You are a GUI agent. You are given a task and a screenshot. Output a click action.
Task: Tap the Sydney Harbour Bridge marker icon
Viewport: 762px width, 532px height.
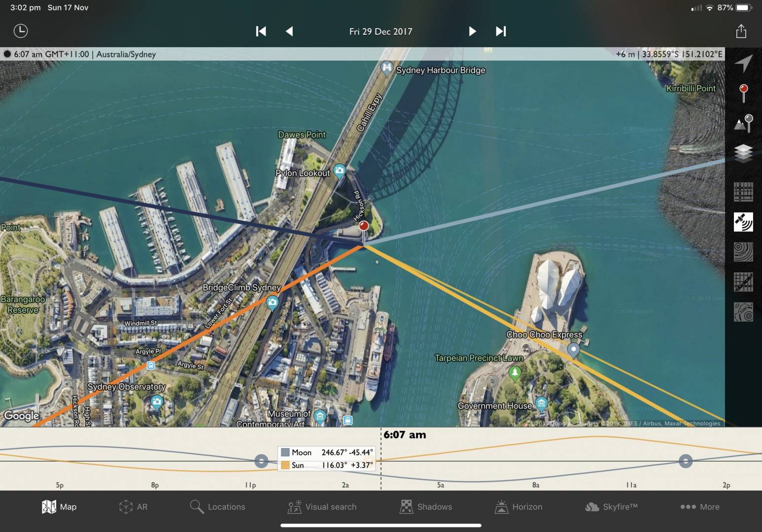click(387, 67)
